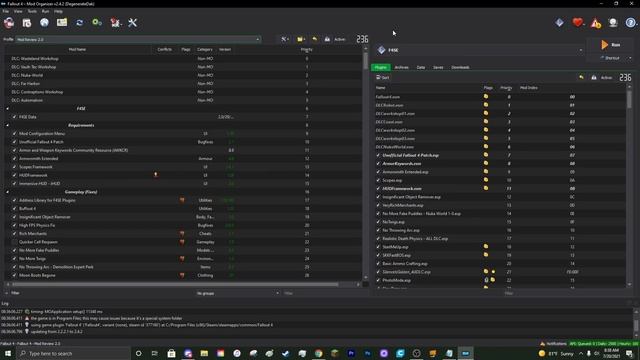
Task: Toggle the Armorsmith Extended mod checkbox
Action: pyautogui.click(x=14, y=158)
